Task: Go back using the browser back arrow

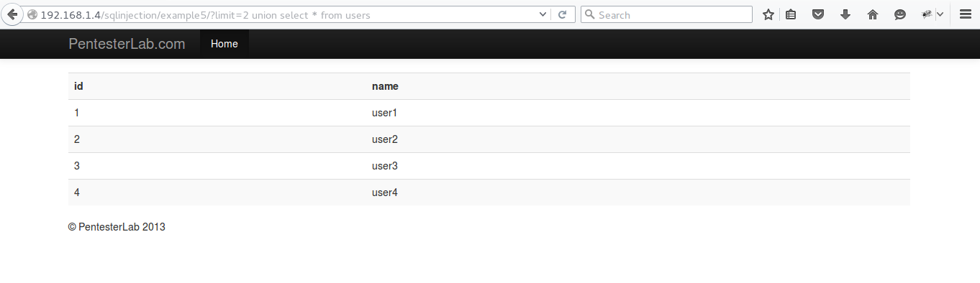Action: pyautogui.click(x=12, y=14)
